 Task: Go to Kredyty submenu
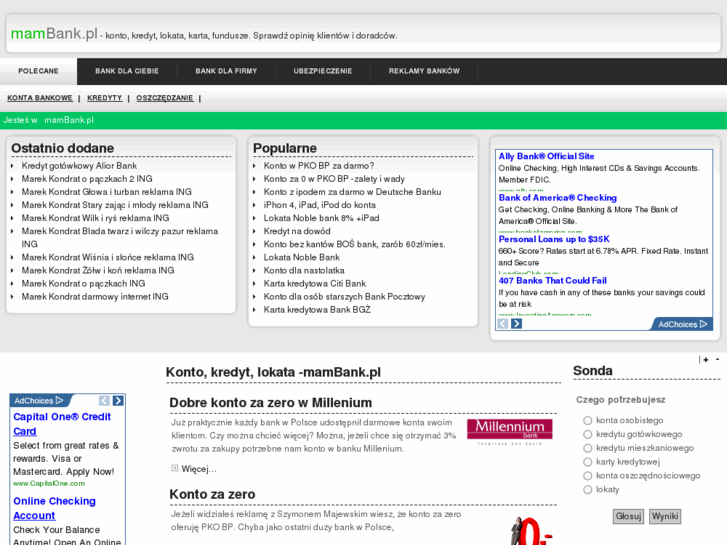pos(105,98)
